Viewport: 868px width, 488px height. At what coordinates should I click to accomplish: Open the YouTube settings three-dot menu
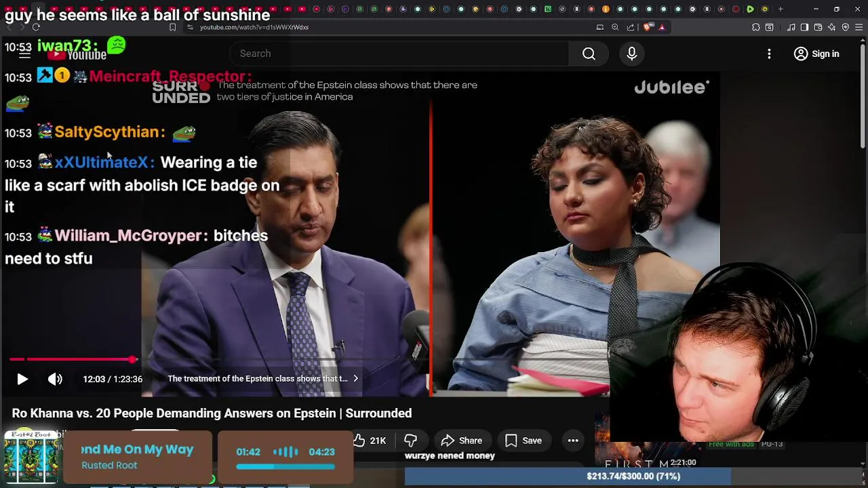(x=769, y=54)
